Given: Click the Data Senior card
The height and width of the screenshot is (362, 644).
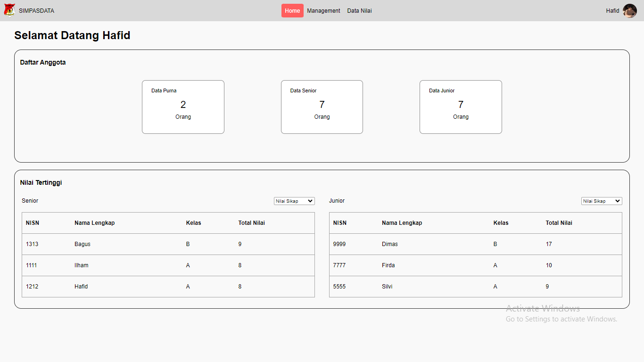Looking at the screenshot, I should point(322,107).
